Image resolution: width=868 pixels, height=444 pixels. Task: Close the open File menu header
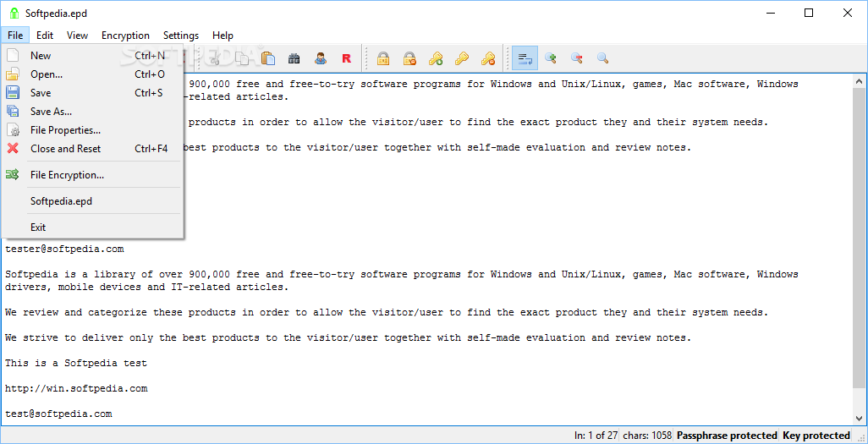pyautogui.click(x=15, y=36)
